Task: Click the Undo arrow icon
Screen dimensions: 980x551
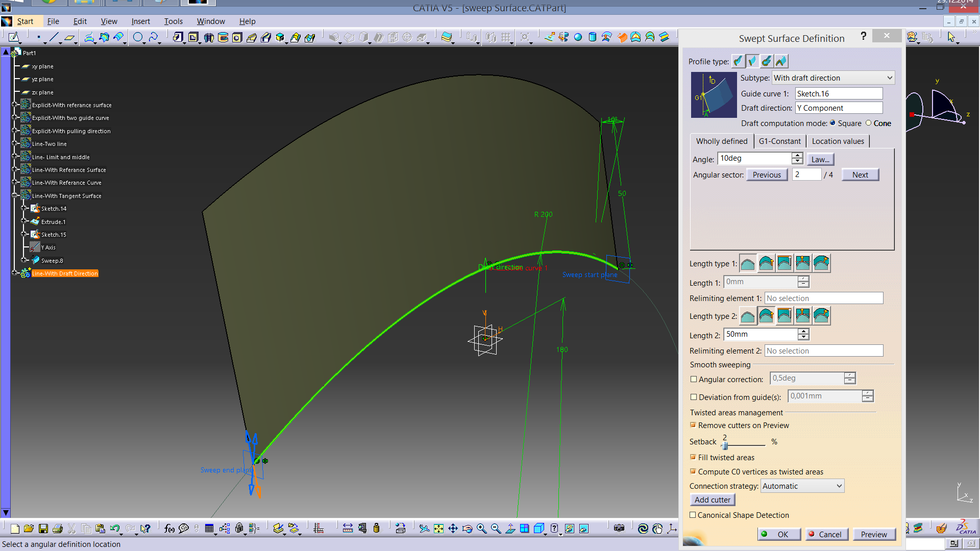Action: coord(114,529)
